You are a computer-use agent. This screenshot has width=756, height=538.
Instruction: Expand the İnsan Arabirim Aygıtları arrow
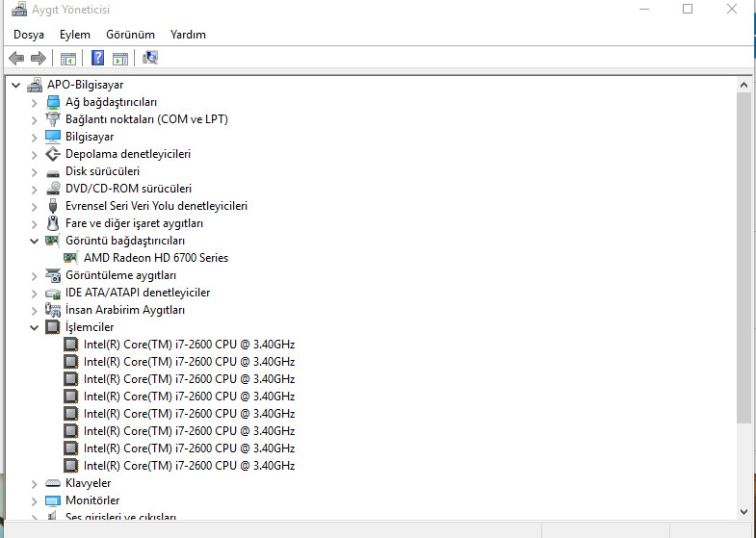tap(35, 311)
